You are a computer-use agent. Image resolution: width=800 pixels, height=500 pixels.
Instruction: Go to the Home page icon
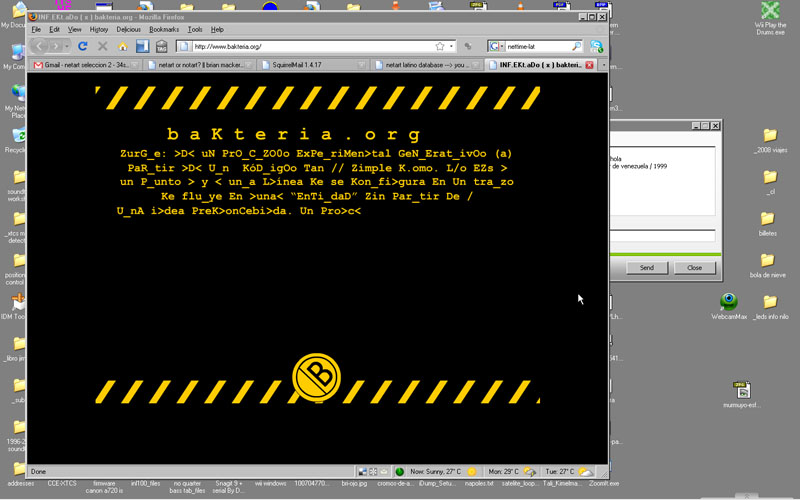pos(123,46)
